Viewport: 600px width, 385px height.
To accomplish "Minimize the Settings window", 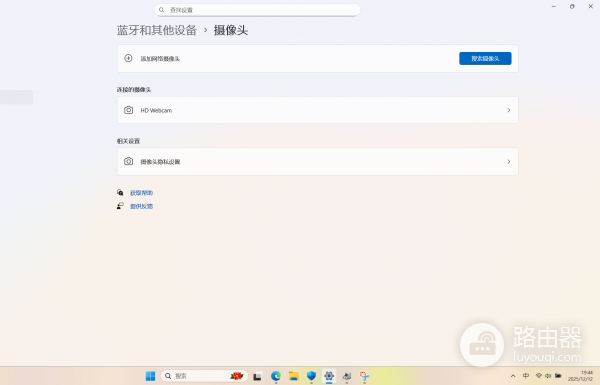I will tap(554, 7).
